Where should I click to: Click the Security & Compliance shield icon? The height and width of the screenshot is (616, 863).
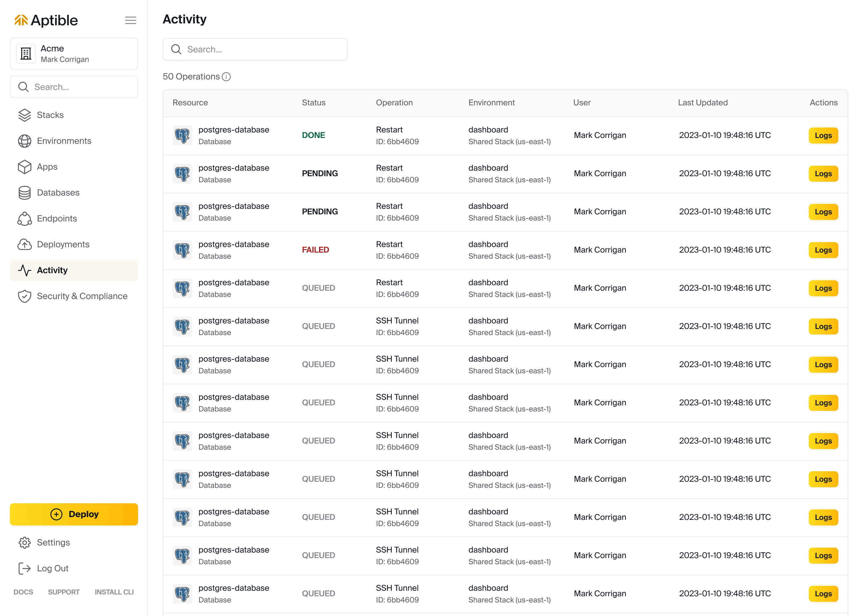pyautogui.click(x=24, y=296)
